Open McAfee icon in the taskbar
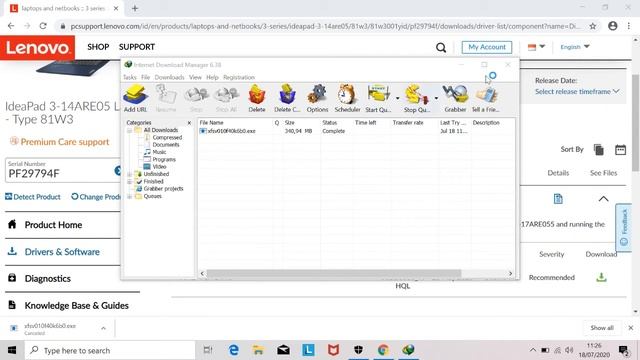640x360 pixels. point(333,350)
